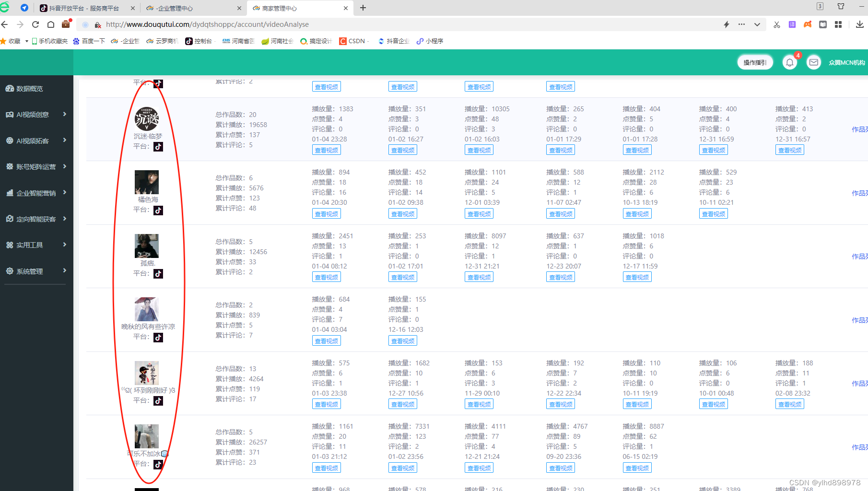Click Douyin platform icon for 沉迷·临梦
This screenshot has height=491, width=868.
point(158,147)
